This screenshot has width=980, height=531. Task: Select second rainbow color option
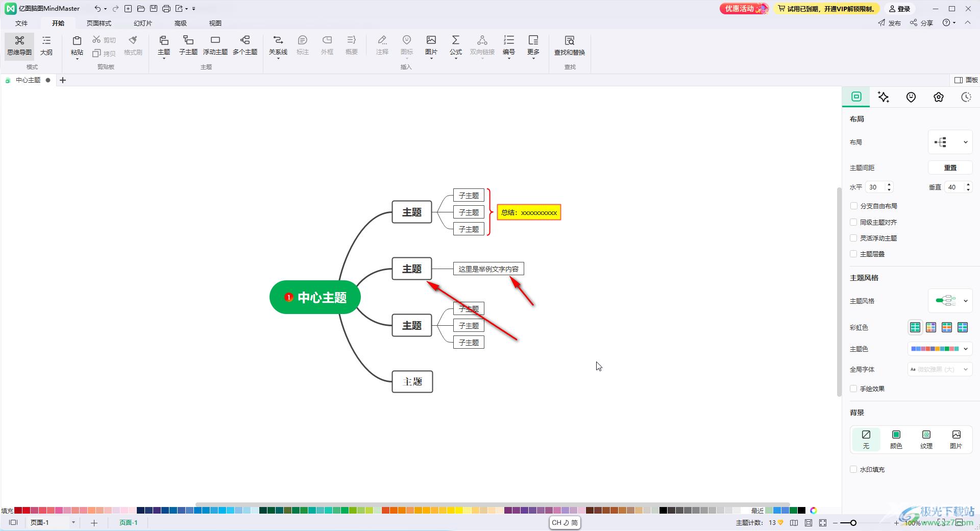point(931,327)
